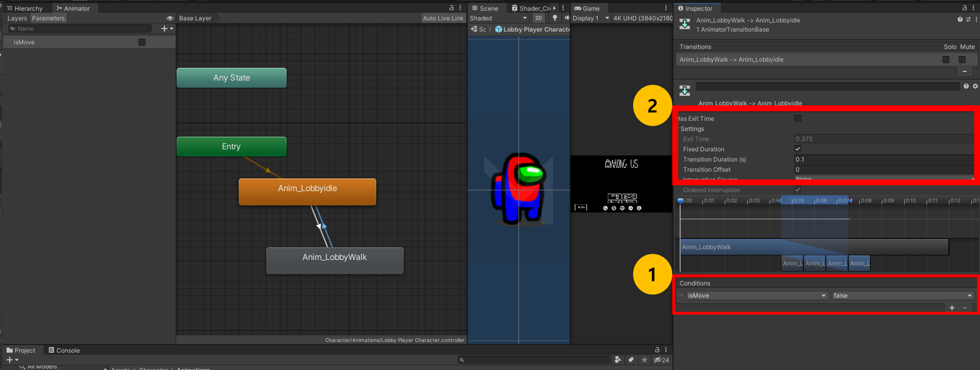Add a new condition with plus icon
The height and width of the screenshot is (370, 980).
click(952, 308)
